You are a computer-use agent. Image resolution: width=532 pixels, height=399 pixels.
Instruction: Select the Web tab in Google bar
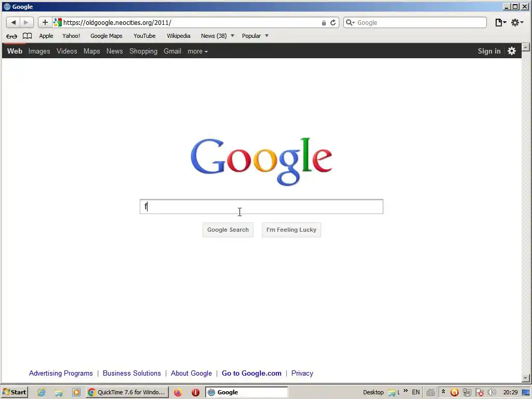[15, 51]
